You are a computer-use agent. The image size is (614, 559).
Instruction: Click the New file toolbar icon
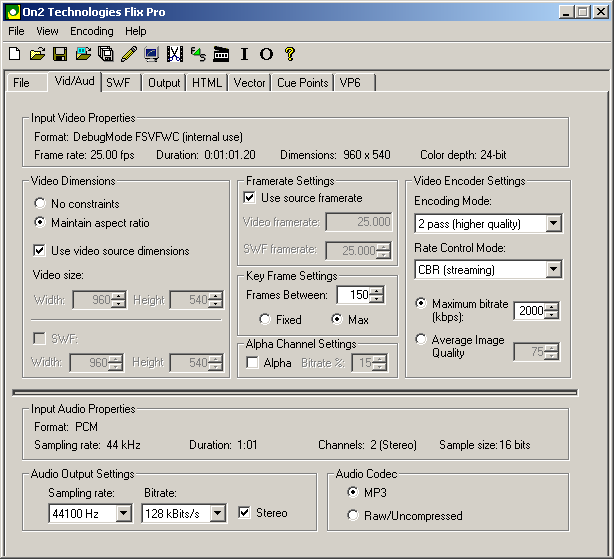[x=15, y=54]
